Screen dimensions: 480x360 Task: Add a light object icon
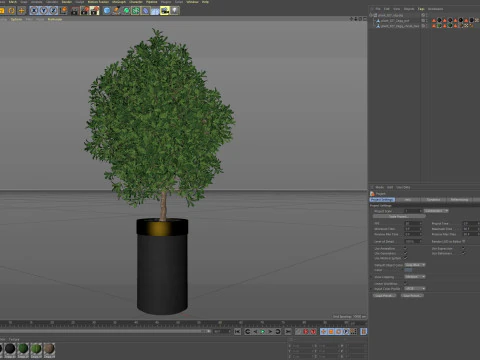tap(175, 11)
